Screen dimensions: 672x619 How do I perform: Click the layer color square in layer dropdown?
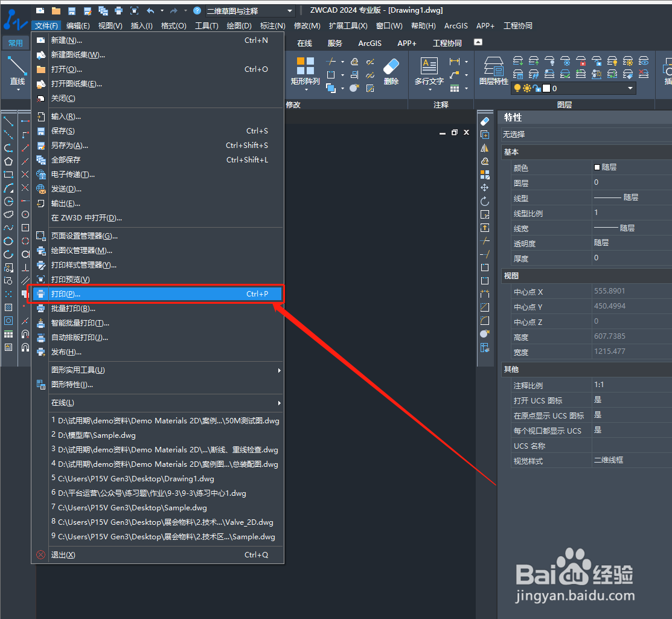pos(546,88)
